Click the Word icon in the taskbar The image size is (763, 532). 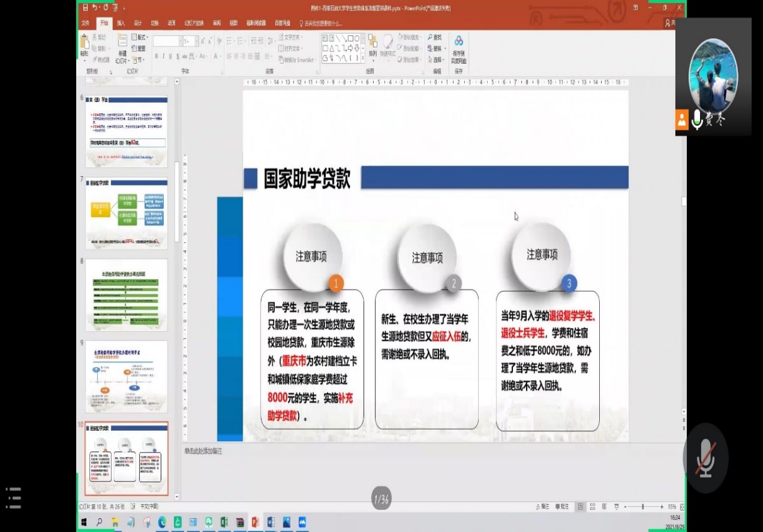point(271,522)
